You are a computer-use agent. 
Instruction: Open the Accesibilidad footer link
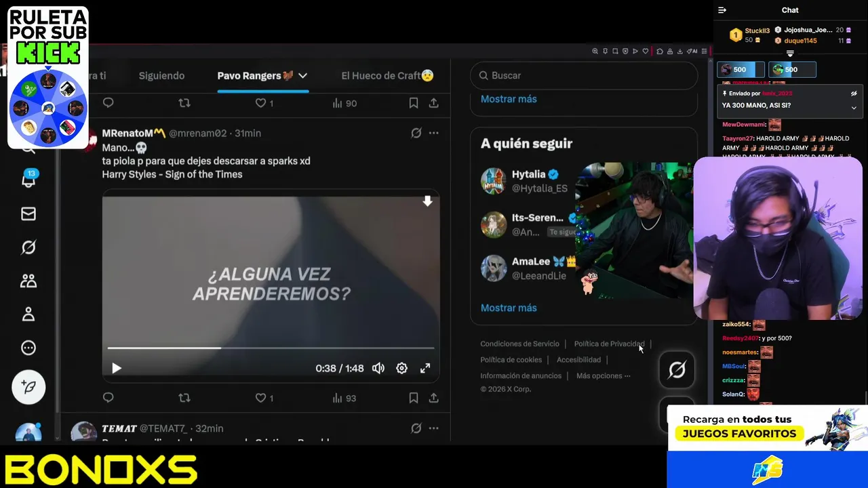point(578,360)
